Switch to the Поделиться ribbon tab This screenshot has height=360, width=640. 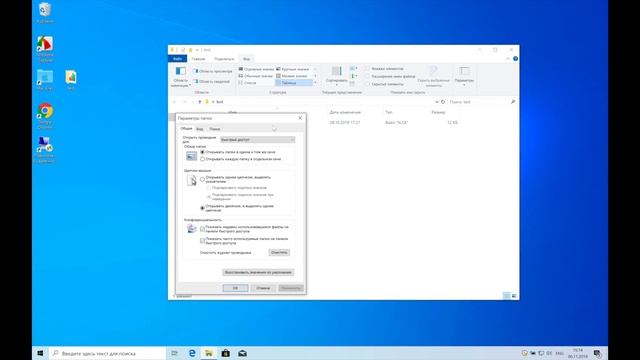point(224,59)
